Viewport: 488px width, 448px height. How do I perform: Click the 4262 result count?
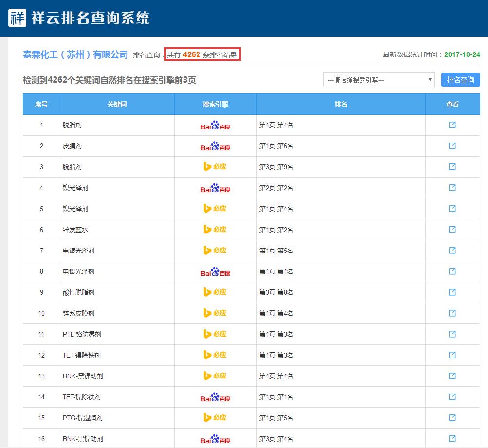[191, 55]
